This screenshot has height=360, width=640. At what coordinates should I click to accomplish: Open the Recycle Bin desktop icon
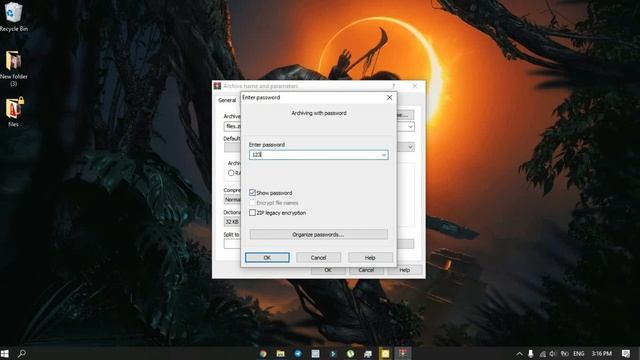click(x=13, y=16)
